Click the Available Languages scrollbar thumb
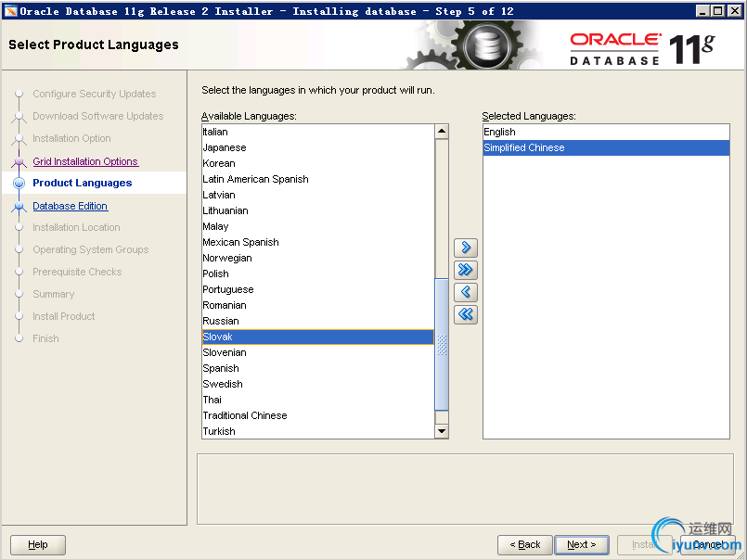 tap(442, 344)
